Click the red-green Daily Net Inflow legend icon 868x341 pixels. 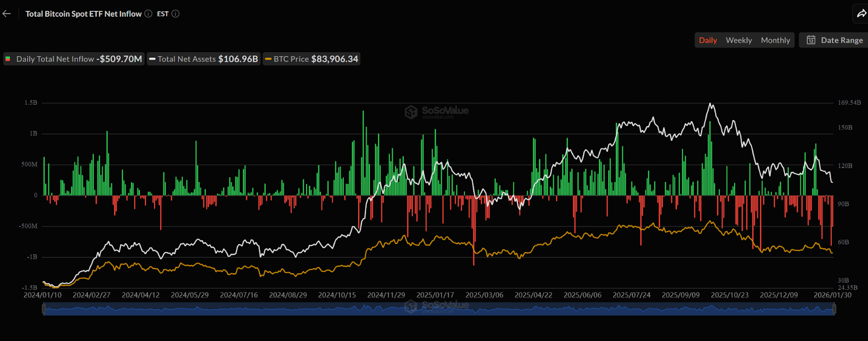8,59
